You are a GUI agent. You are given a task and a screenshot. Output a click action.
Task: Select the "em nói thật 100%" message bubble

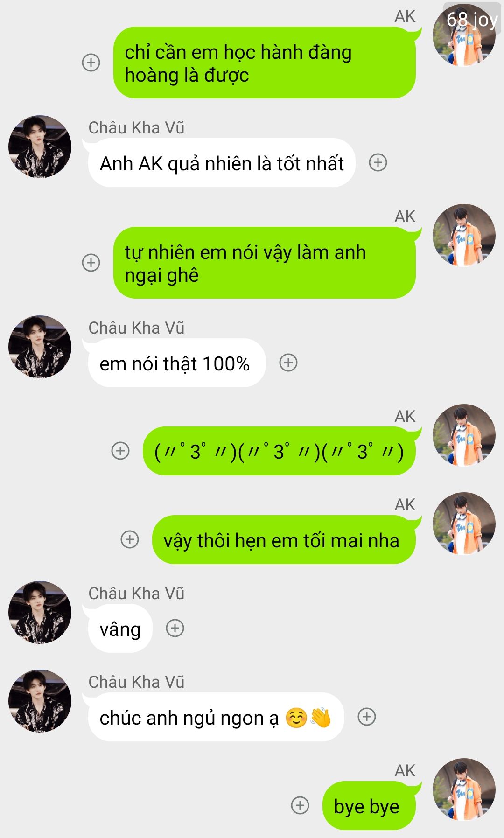[x=177, y=363]
